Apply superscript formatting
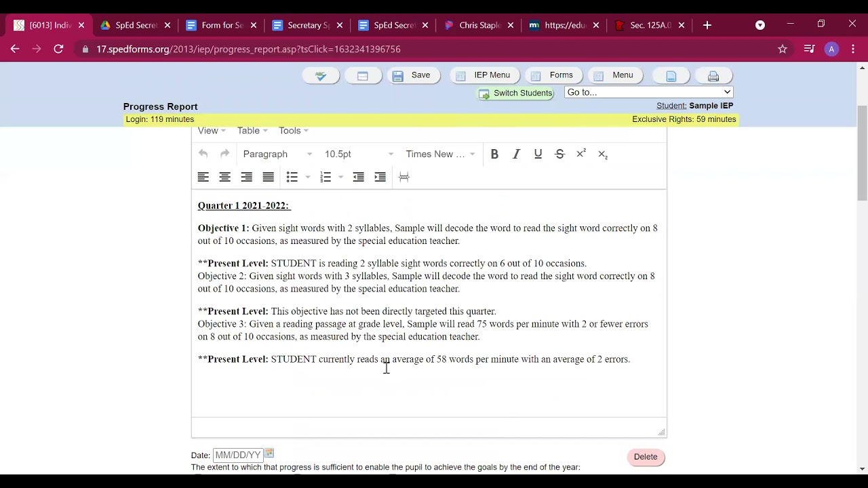The height and width of the screenshot is (488, 868). [581, 154]
